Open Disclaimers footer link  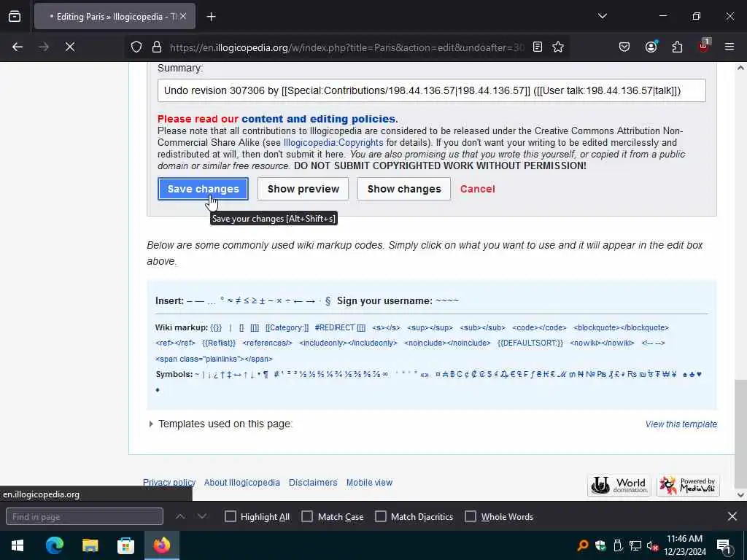(x=313, y=483)
